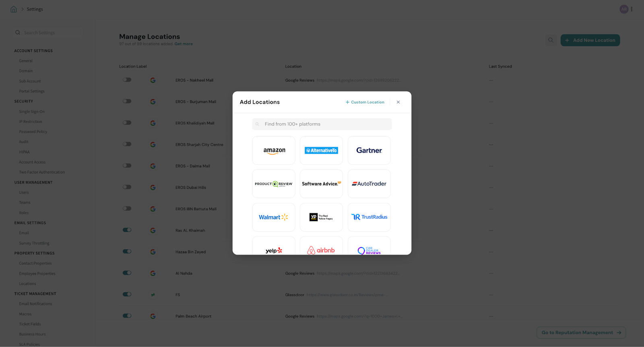644x347 pixels.
Task: Toggle EROS Khalidiyah Mall location switch
Action: [x=127, y=122]
